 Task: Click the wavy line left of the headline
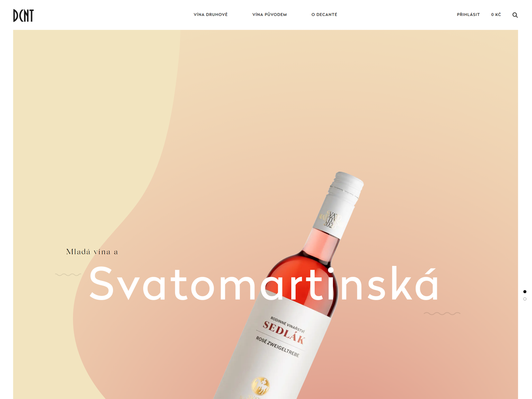pyautogui.click(x=68, y=275)
